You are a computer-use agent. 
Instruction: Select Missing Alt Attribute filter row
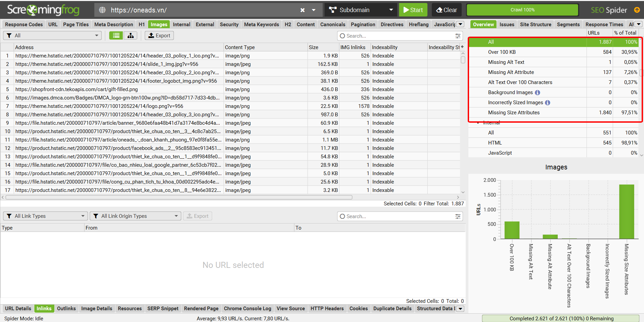(x=554, y=72)
